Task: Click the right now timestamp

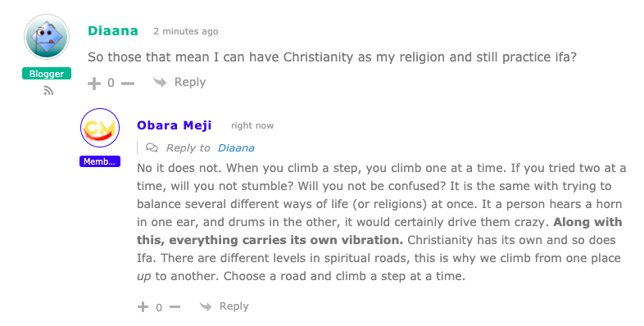Action: 252,125
